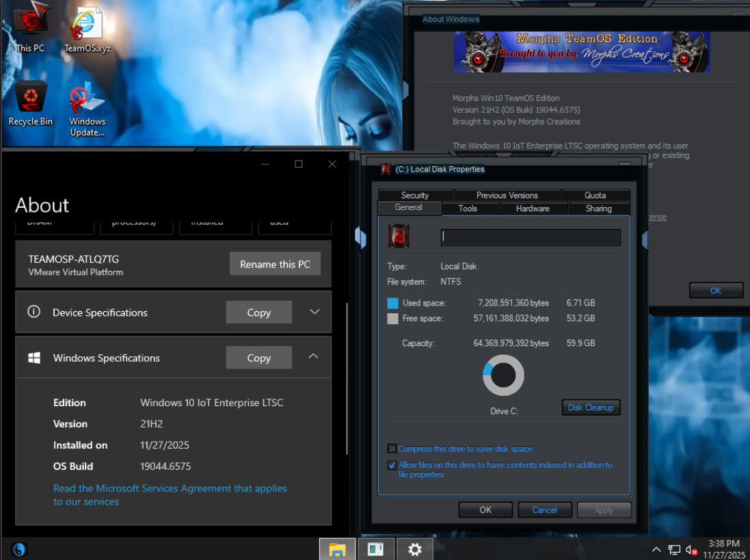Click the muted volume tray icon
This screenshot has height=560, width=750.
(691, 550)
